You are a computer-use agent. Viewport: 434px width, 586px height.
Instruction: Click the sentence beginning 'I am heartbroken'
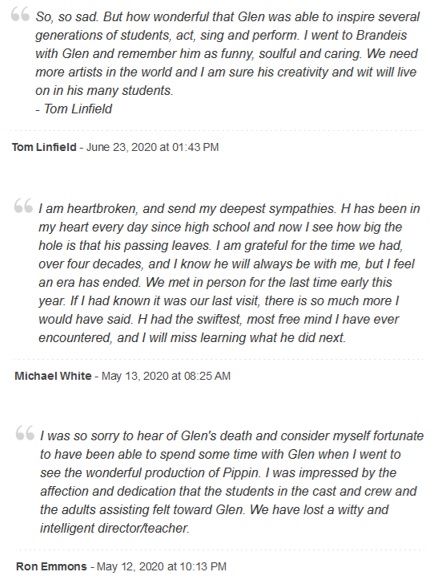click(x=187, y=209)
